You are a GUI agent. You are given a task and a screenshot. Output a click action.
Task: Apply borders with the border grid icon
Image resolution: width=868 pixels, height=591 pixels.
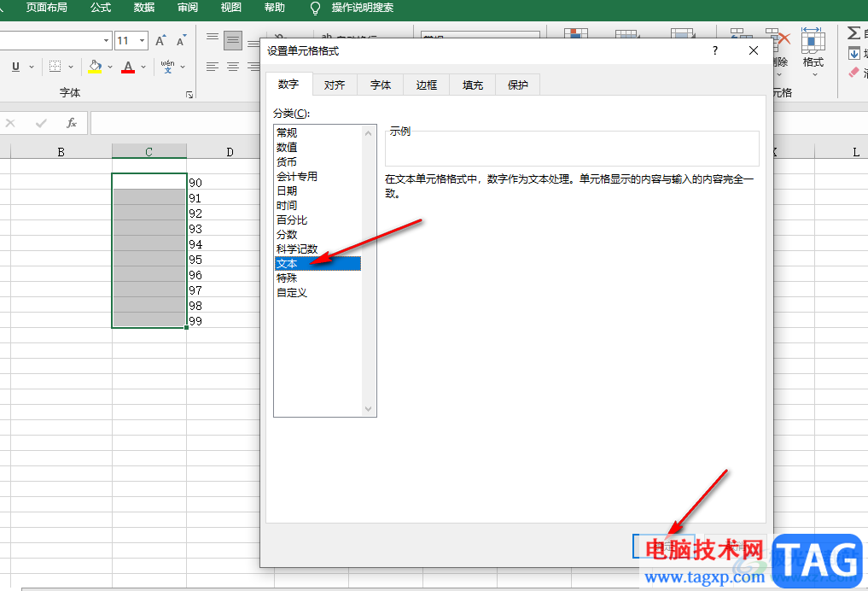coord(55,67)
